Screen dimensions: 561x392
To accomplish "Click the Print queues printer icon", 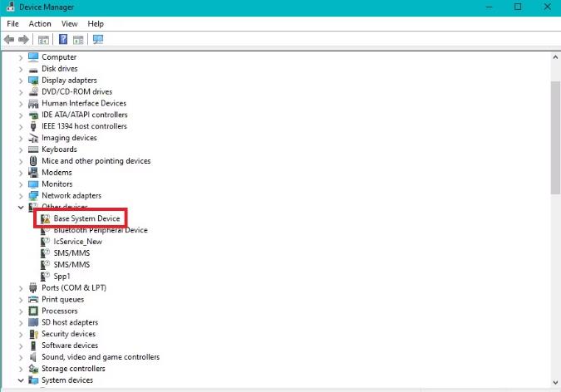I will coord(33,299).
